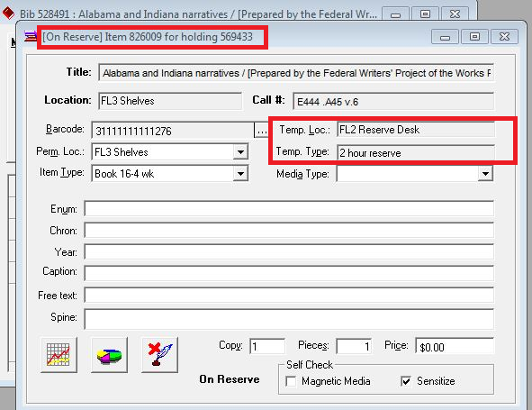Click into the Free text field
532x410 pixels.
point(289,295)
